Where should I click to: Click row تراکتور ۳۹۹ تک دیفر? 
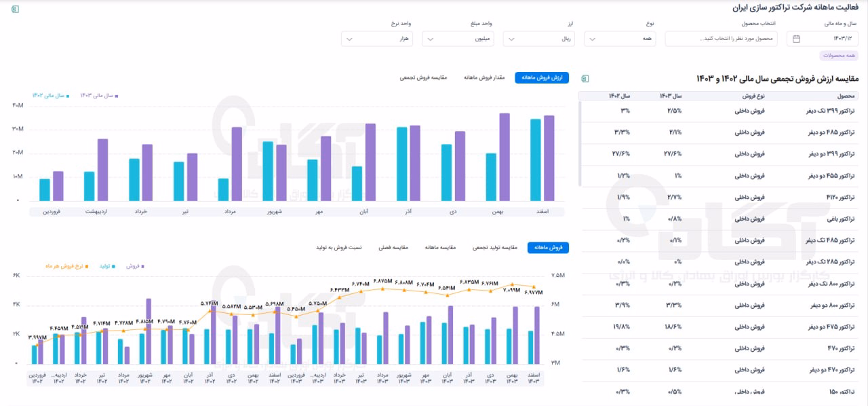point(719,111)
